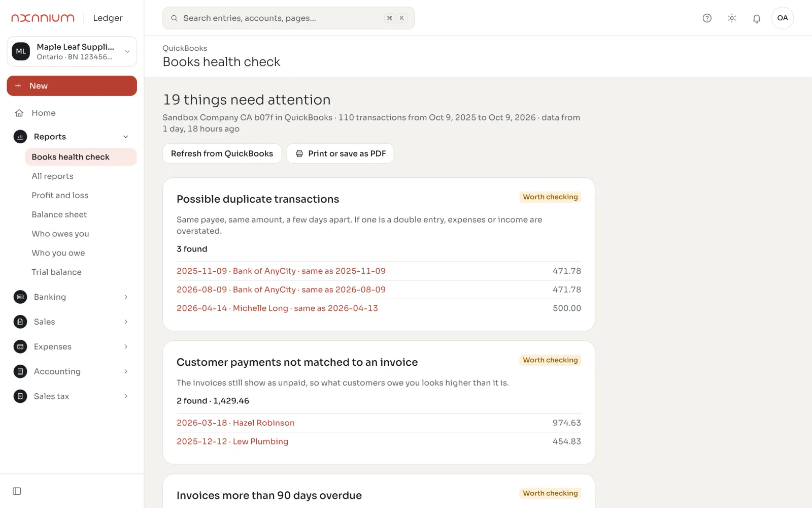Collapse the Reports section chevron

[126, 137]
